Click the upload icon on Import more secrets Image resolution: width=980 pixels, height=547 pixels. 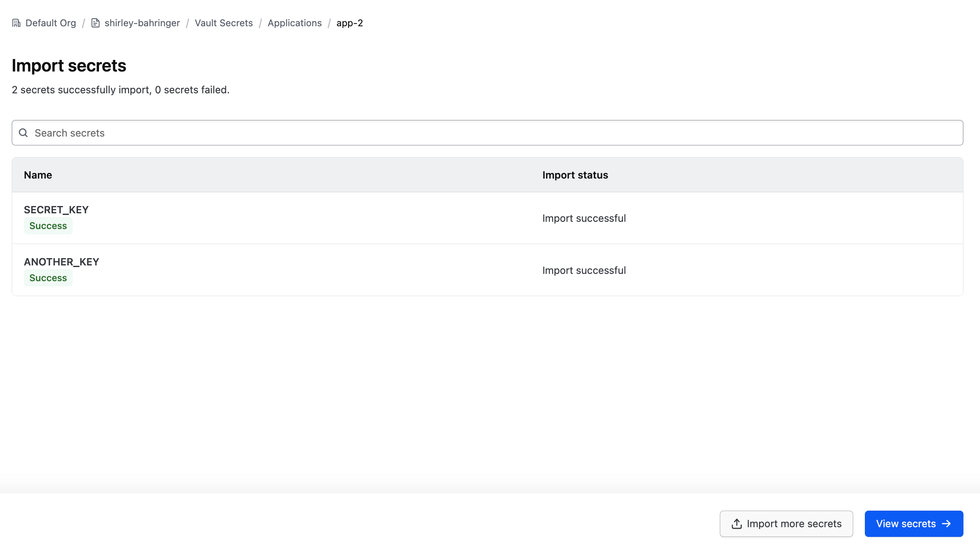tap(737, 524)
